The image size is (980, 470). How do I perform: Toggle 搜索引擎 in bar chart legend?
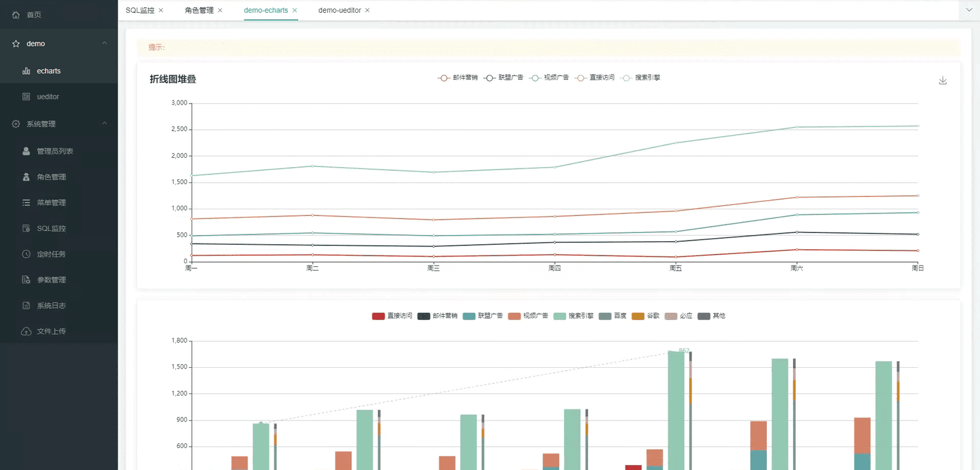coord(573,316)
